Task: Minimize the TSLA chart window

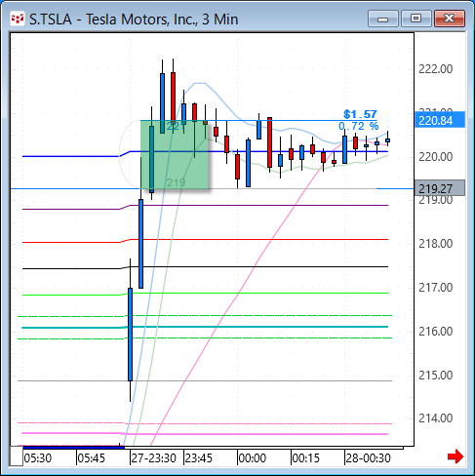Action: click(x=383, y=19)
